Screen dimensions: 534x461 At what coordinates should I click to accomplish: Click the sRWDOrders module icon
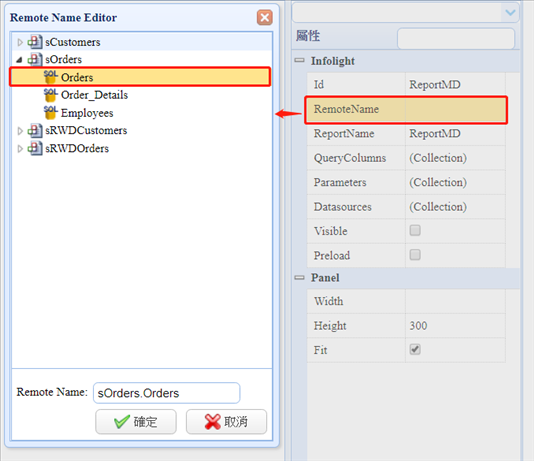(35, 148)
